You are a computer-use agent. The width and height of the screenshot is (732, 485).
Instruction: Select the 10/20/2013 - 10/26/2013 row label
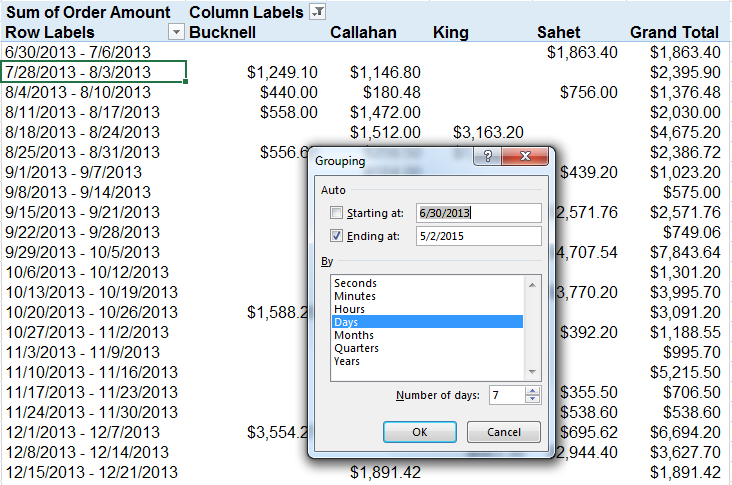click(92, 312)
